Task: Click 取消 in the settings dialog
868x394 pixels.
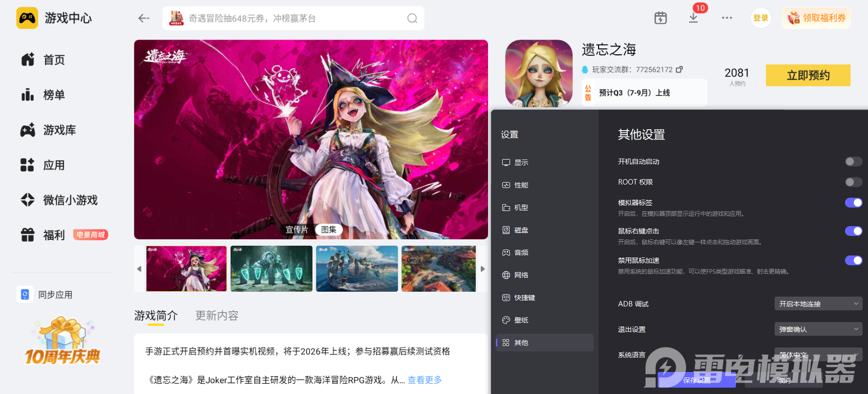Action: [784, 380]
